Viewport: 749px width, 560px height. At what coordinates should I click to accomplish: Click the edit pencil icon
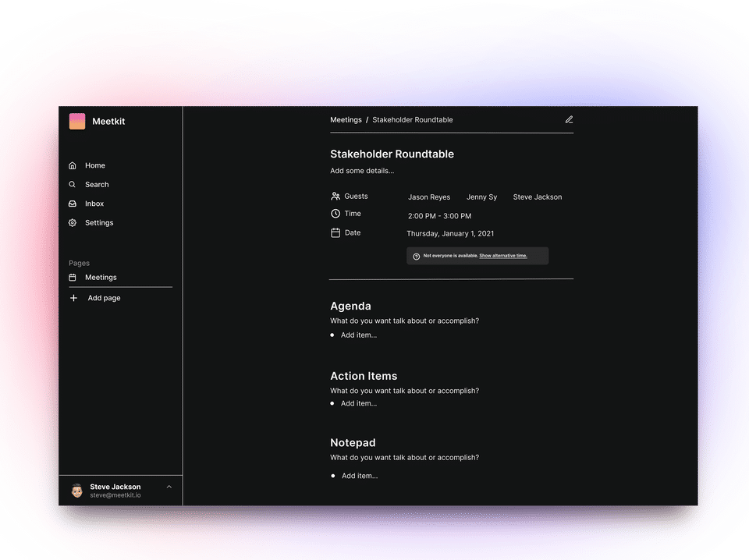tap(569, 120)
